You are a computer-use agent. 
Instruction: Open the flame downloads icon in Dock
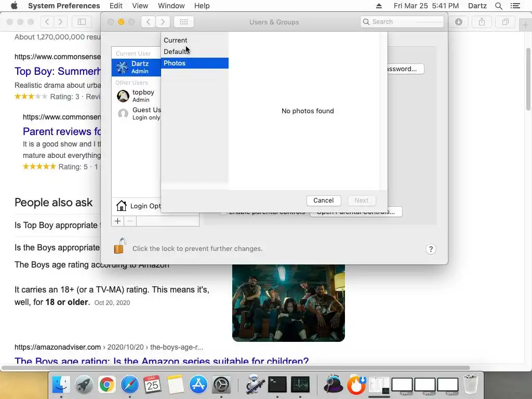(x=356, y=385)
